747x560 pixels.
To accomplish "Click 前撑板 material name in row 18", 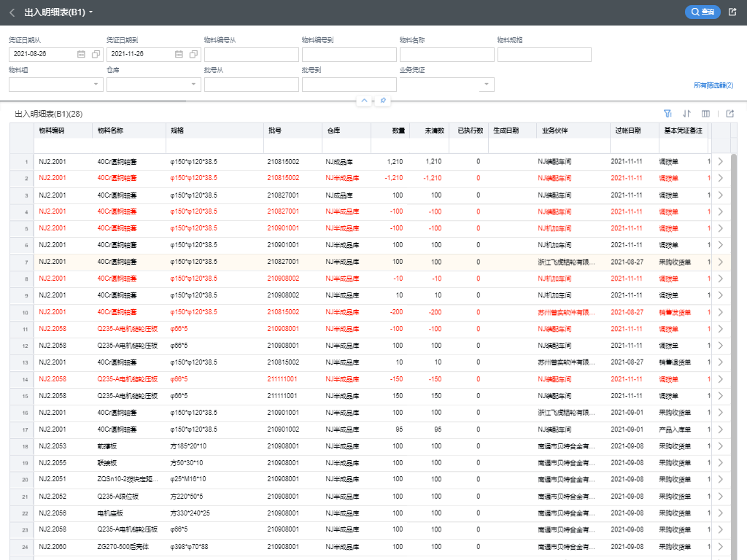I will point(107,446).
